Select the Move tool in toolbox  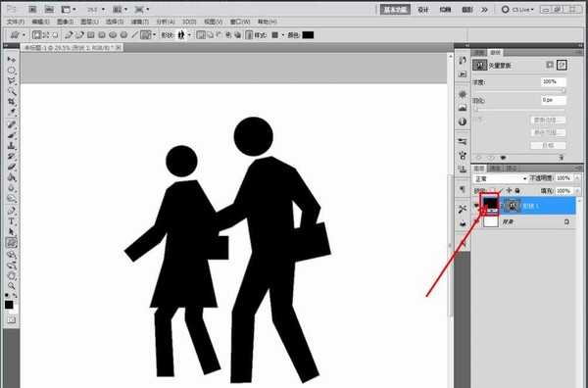click(12, 60)
